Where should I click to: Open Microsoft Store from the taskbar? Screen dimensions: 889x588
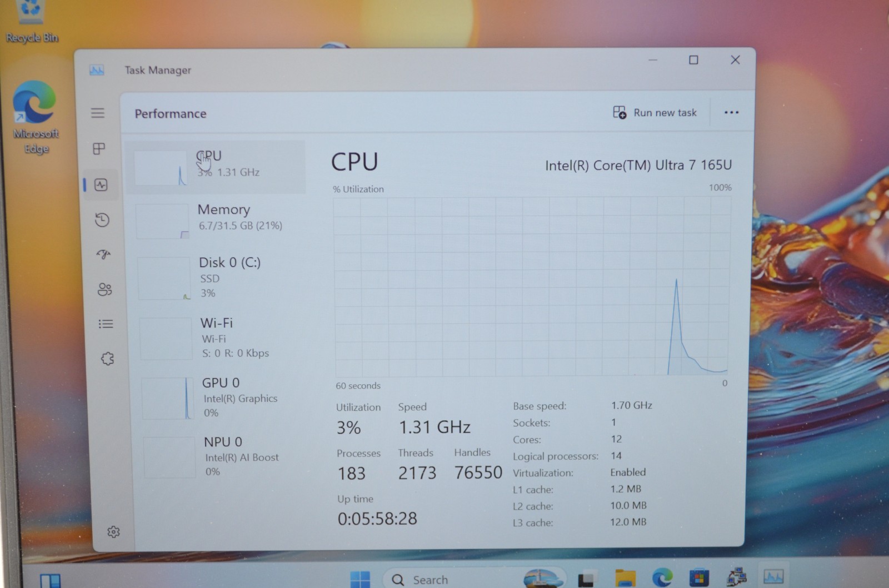coord(699,577)
